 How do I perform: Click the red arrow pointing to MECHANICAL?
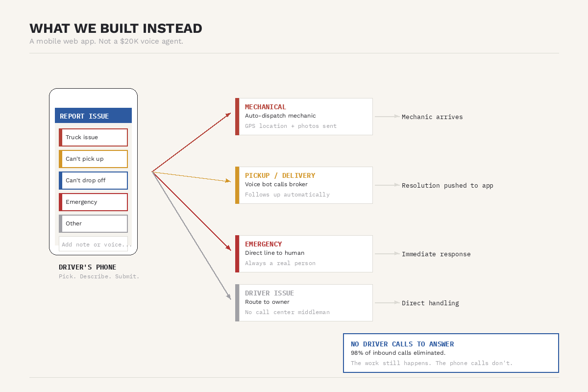click(x=191, y=142)
